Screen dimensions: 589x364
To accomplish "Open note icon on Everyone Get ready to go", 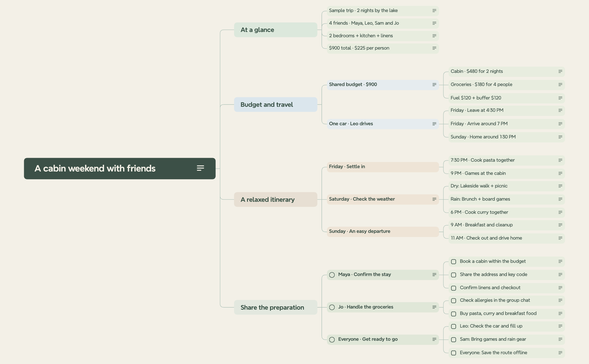I will point(434,339).
